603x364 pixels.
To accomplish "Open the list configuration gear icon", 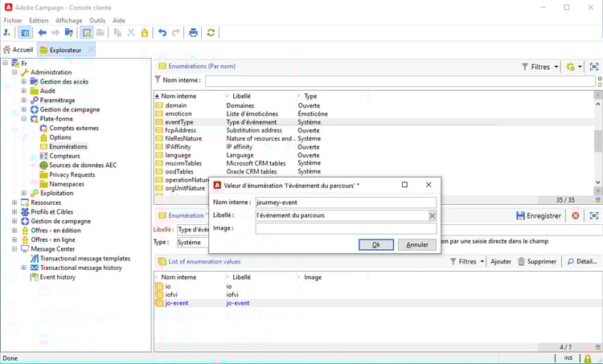I will coord(571,67).
